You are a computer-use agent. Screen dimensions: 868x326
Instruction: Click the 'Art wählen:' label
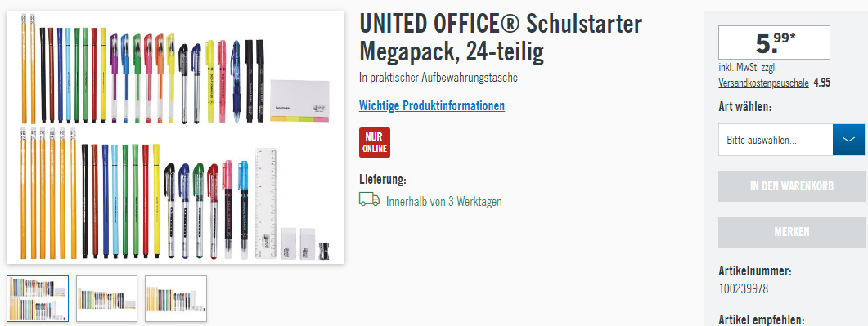pos(745,107)
